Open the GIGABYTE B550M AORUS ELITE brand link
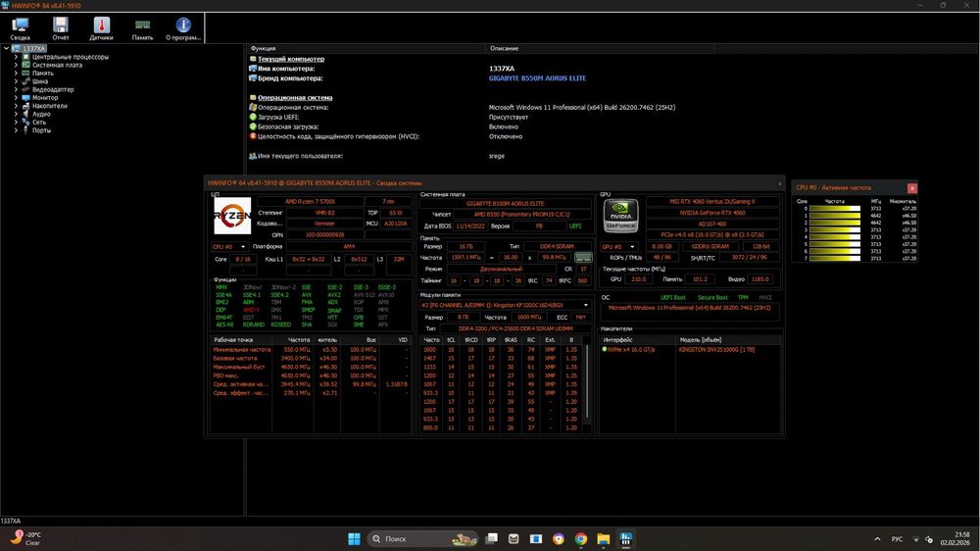The width and height of the screenshot is (980, 551). tap(537, 78)
